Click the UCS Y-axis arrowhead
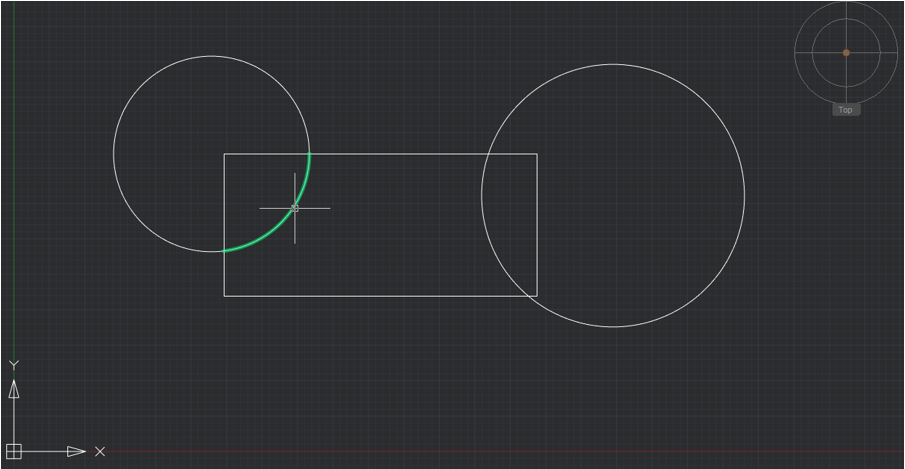Screen dimensions: 905x469 (14, 389)
